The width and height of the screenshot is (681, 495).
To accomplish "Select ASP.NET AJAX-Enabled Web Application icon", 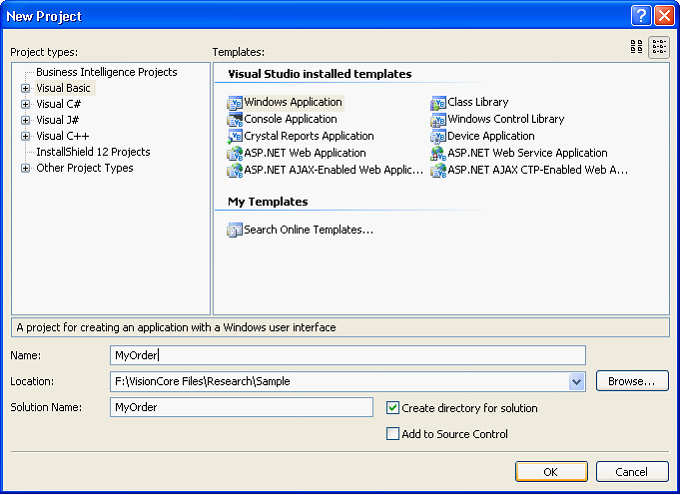I will pos(235,171).
